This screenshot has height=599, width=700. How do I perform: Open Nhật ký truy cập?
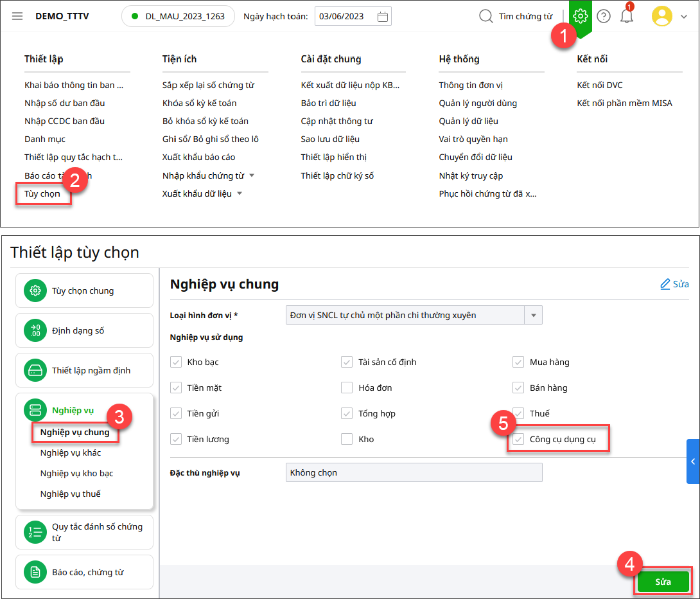point(471,176)
